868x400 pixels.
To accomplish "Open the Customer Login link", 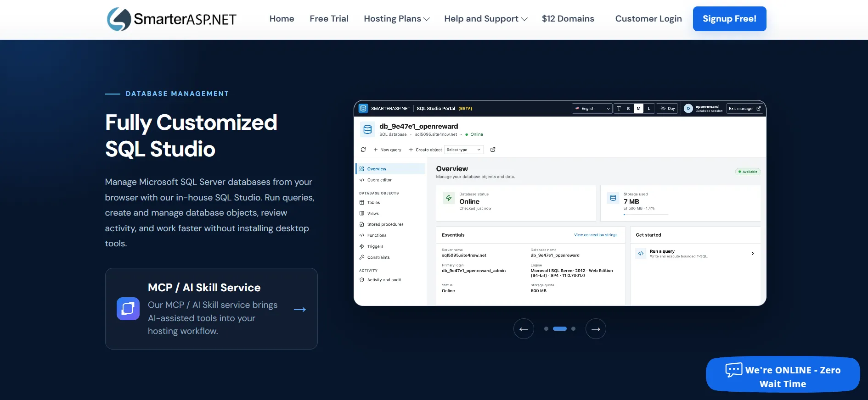I will 648,19.
